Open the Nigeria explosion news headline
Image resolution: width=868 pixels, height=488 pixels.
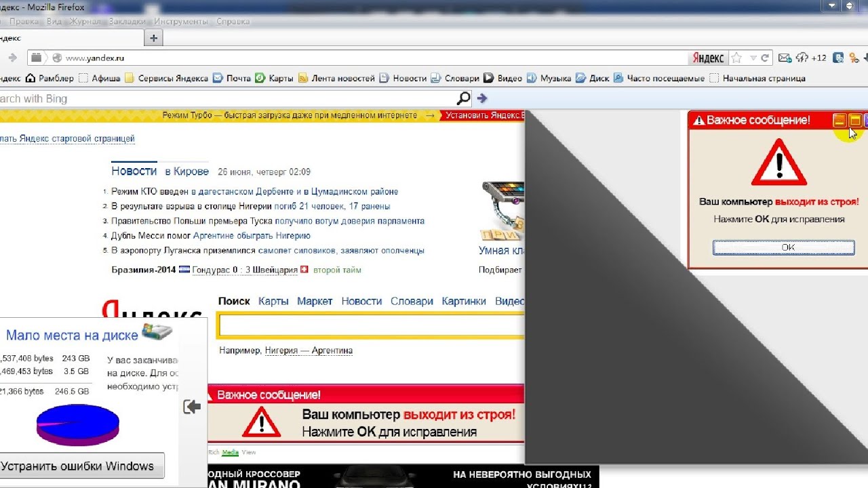click(x=251, y=206)
